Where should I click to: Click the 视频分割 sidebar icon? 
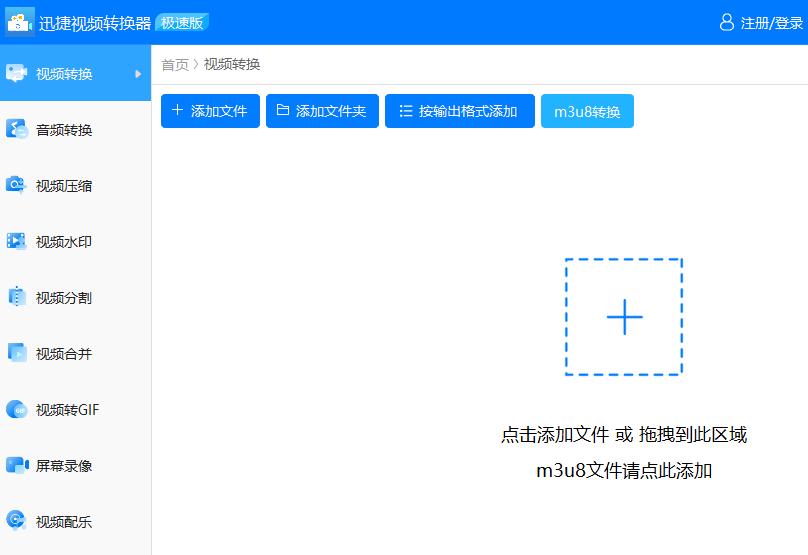click(16, 297)
